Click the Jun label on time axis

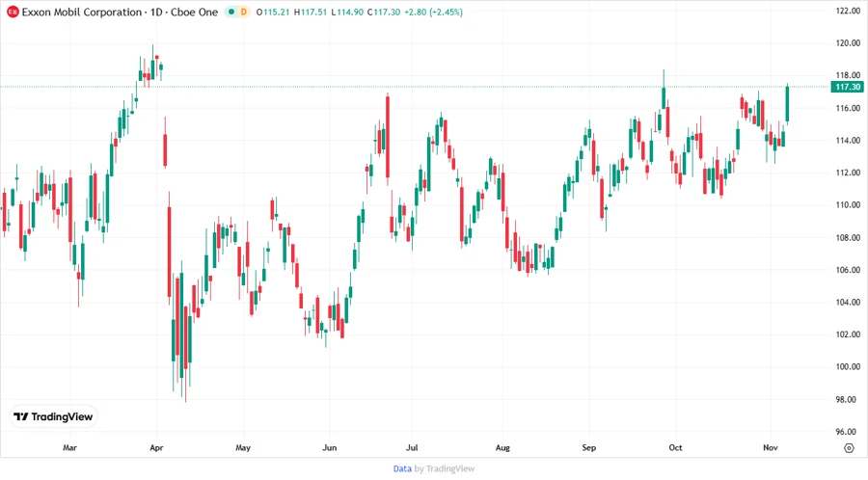tap(330, 447)
